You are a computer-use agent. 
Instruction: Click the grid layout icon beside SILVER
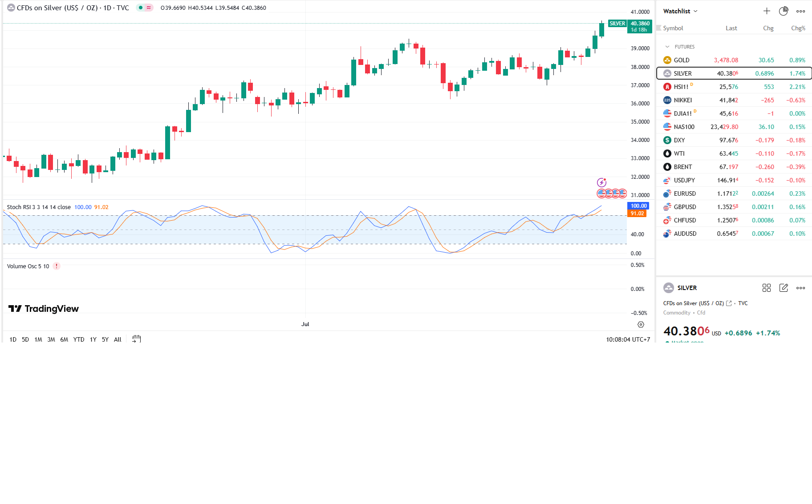pos(766,288)
